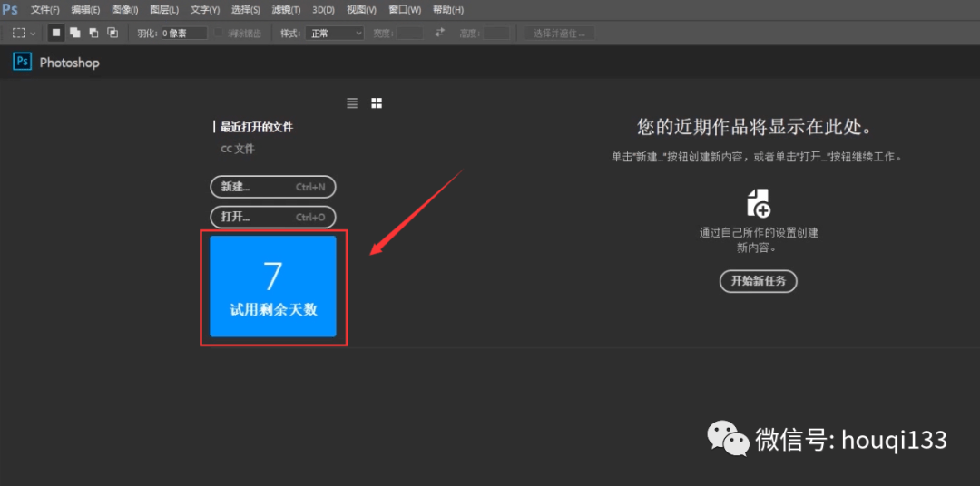Open the 选择(S) menu

click(246, 10)
